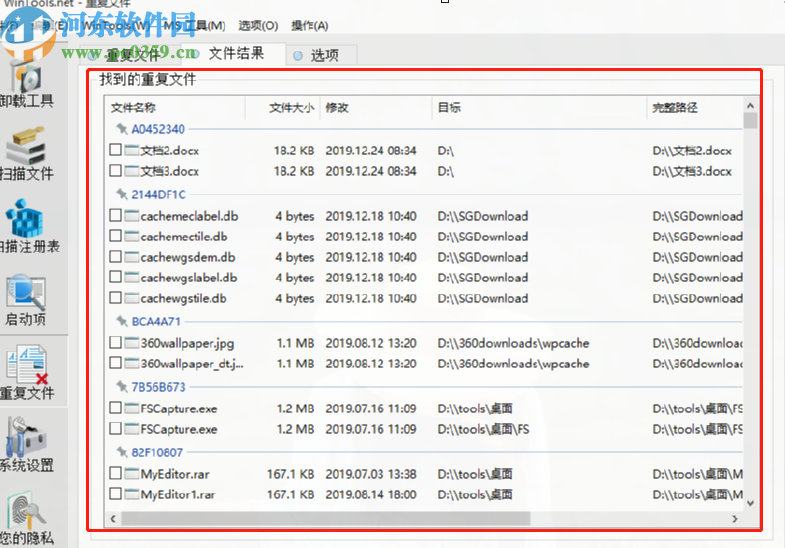
Task: Switch to the 选项 tab
Action: 321,55
